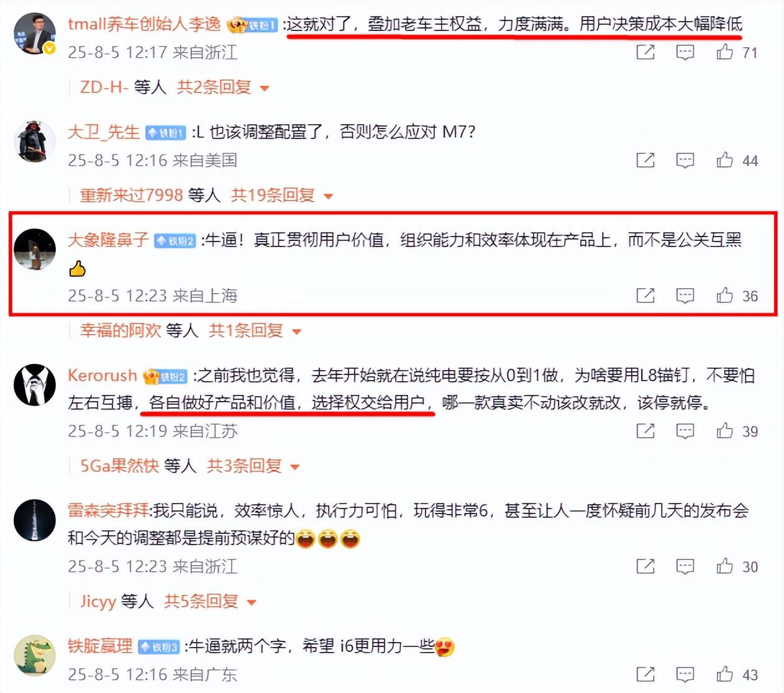
Task: Like Kerorush's comment with 39 likes
Action: 724,430
